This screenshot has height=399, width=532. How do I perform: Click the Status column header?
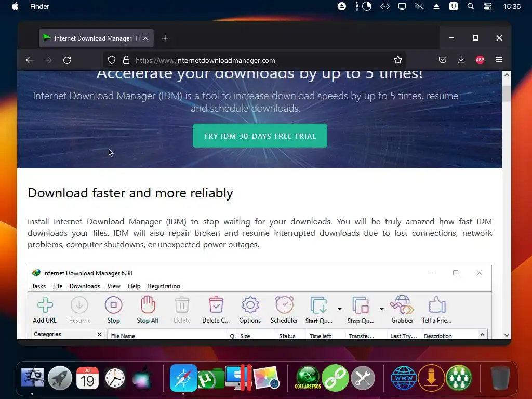pos(292,336)
